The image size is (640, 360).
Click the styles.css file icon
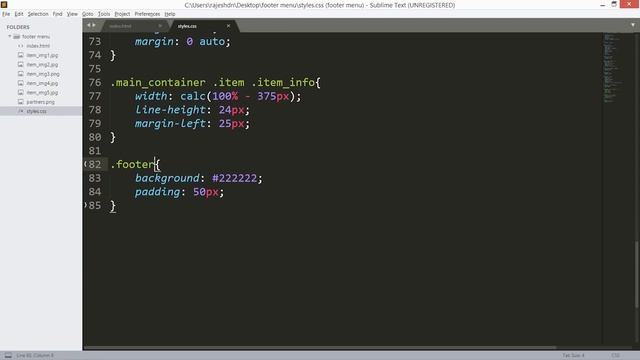(20, 111)
